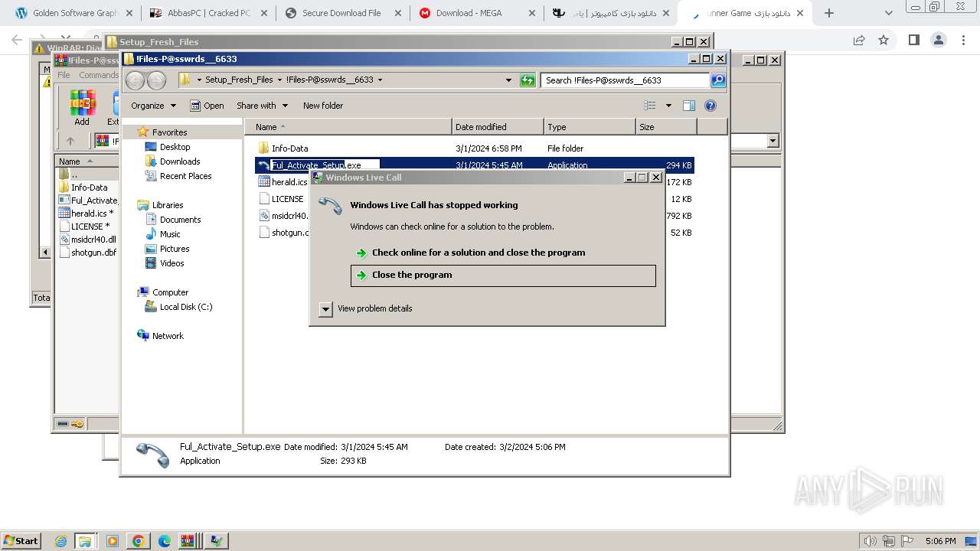Click Favorites in the navigation pane
Screen dimensions: 980x551
[x=169, y=132]
